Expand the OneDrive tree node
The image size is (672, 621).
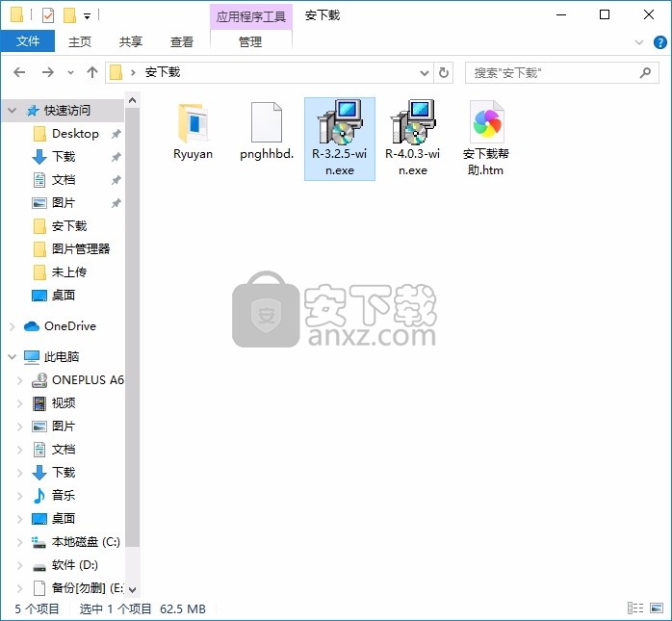(x=12, y=326)
